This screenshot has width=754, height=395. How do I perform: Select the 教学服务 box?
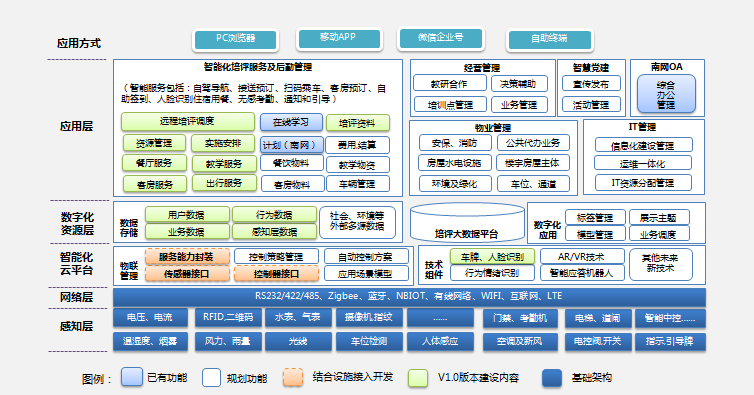click(224, 164)
